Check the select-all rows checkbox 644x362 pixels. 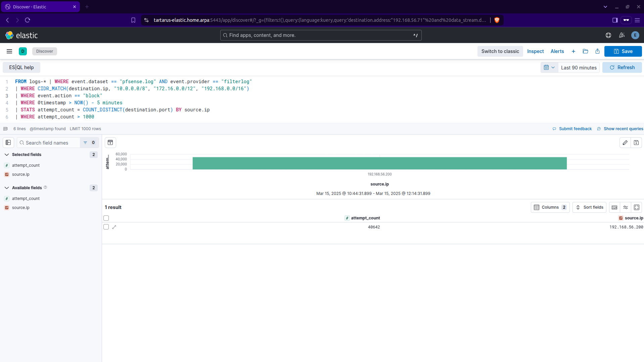(x=106, y=218)
